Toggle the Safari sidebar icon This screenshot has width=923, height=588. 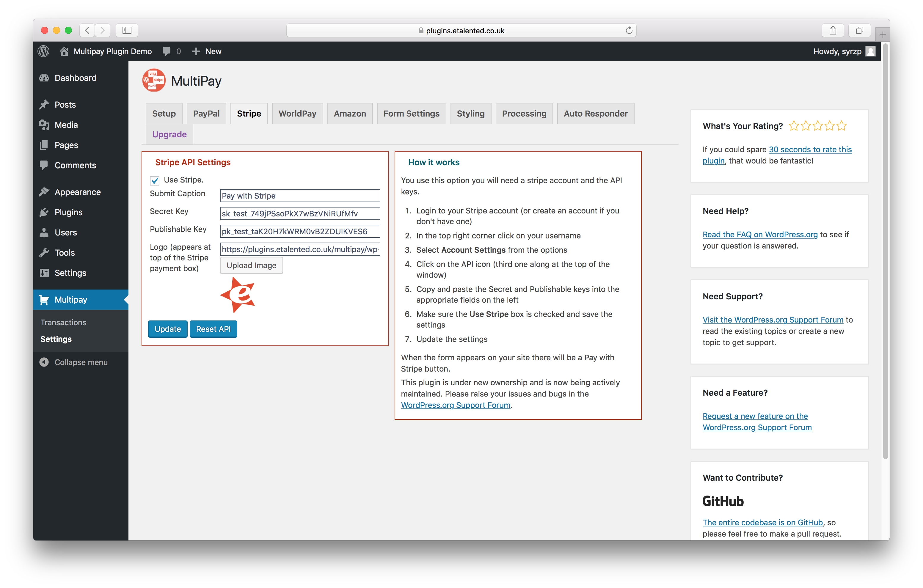point(127,30)
